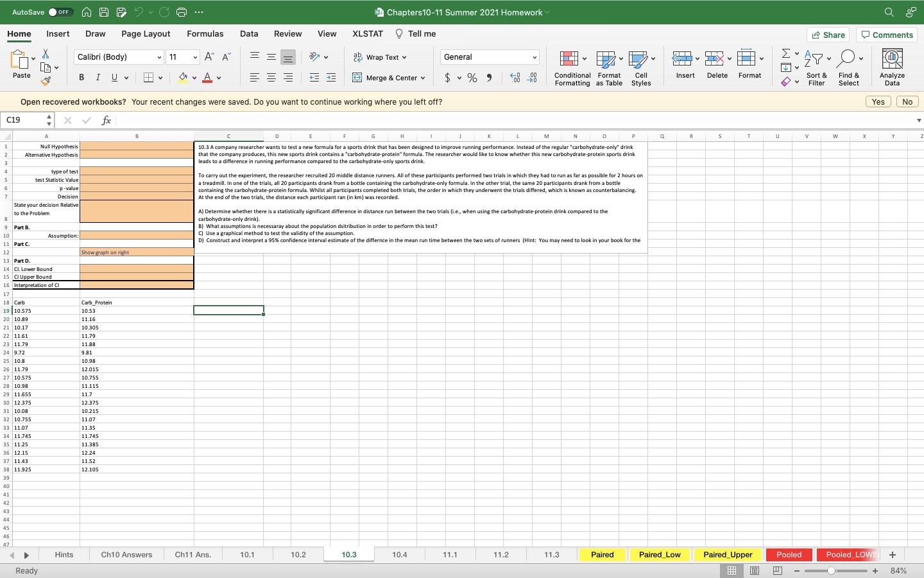Cut selection with the scissors icon
Screen dimensions: 924x578
[46, 54]
